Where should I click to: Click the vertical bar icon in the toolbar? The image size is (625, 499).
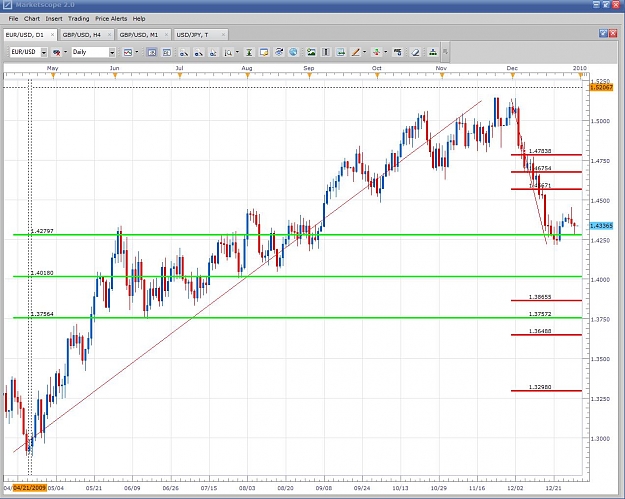[x=326, y=52]
